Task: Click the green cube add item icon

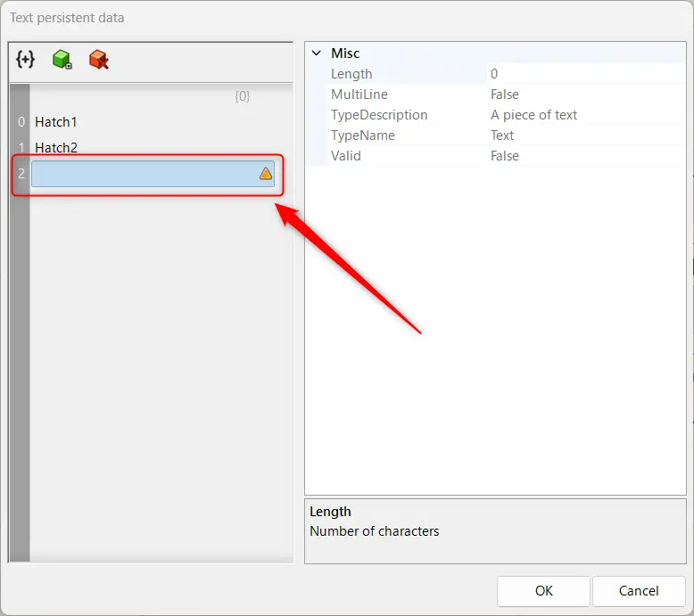Action: point(62,60)
